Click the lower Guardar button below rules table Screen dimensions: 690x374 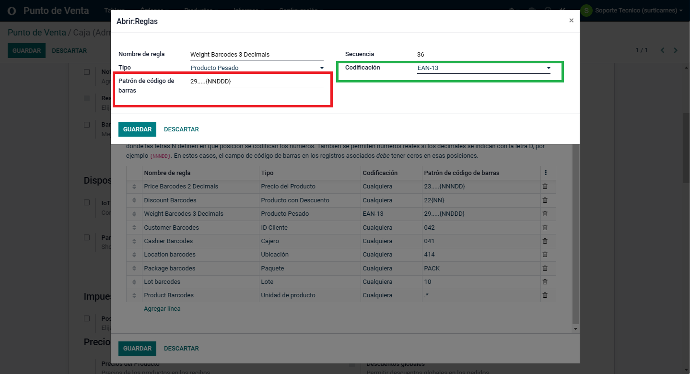137,348
